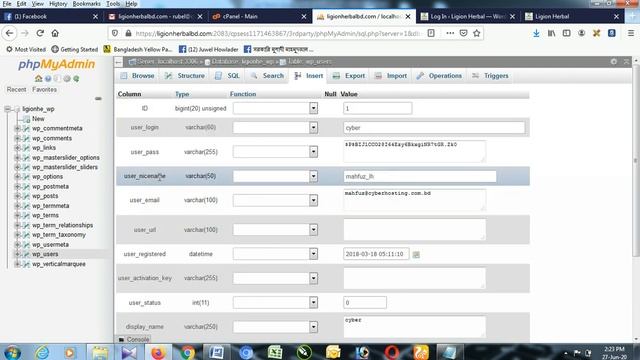The image size is (640, 360).
Task: Switch to the Operations tab
Action: pyautogui.click(x=439, y=76)
